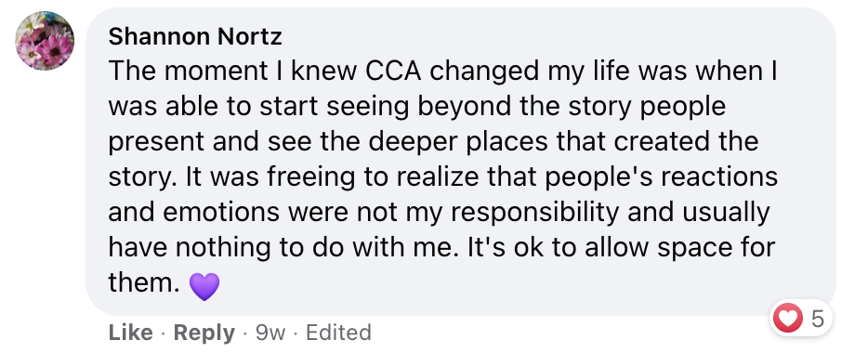
Task: Click the word 'emotions' in comment text
Action: [214, 215]
